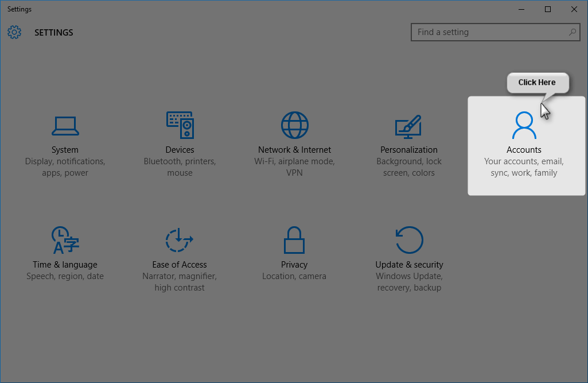Click the Settings gear in the header
This screenshot has height=383, width=588.
pos(14,32)
